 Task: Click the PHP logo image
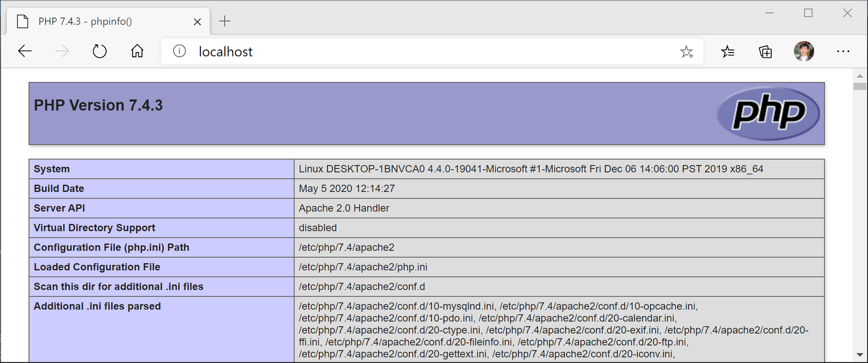[x=769, y=113]
